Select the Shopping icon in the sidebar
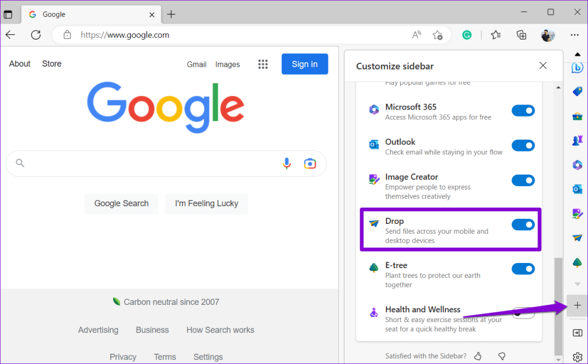 (x=577, y=91)
